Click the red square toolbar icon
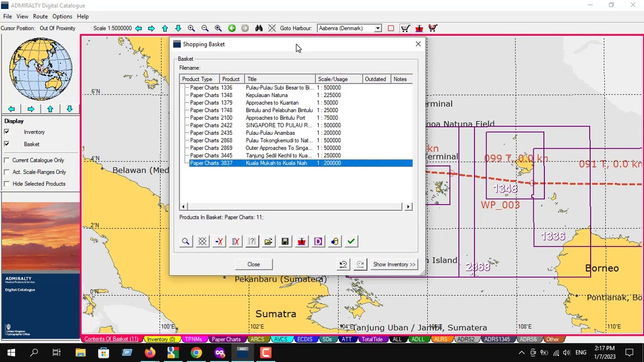Image resolution: width=644 pixels, height=362 pixels. pyautogui.click(x=391, y=29)
